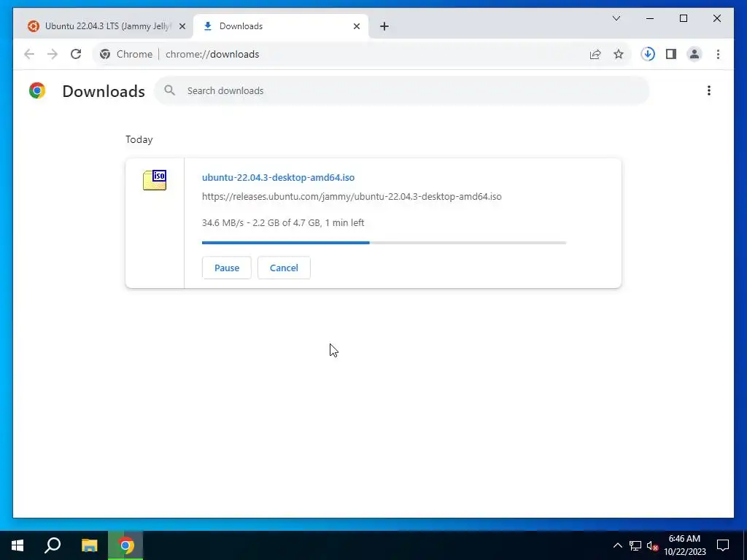Expand the tab search chevron
The width and height of the screenshot is (747, 560).
click(x=616, y=18)
